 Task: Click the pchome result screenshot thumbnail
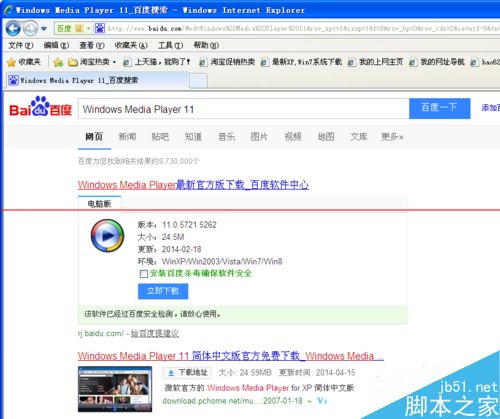[x=115, y=389]
